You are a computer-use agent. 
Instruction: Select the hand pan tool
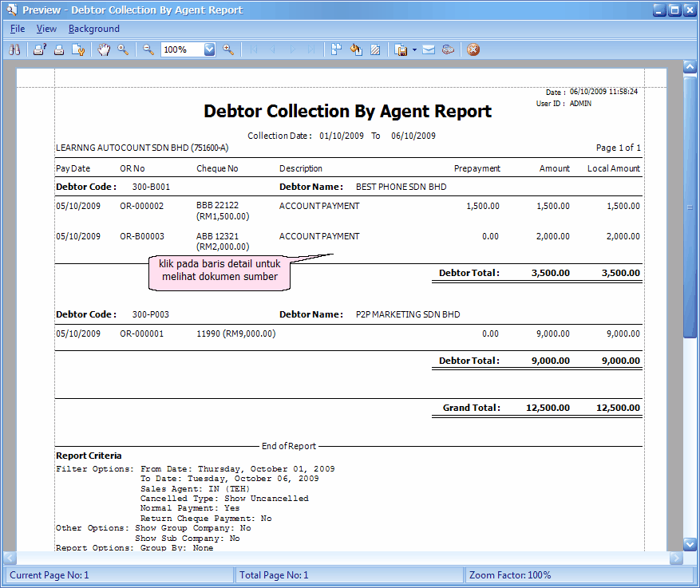coord(105,49)
